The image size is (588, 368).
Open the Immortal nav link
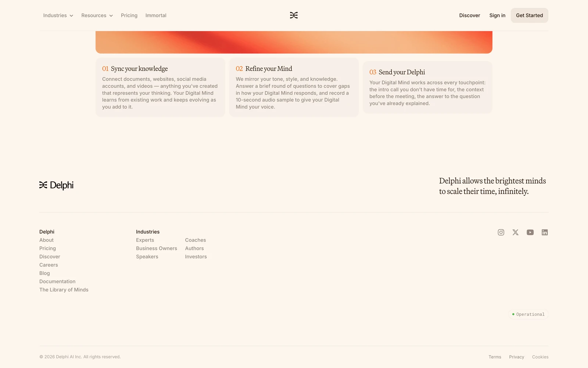pyautogui.click(x=156, y=15)
